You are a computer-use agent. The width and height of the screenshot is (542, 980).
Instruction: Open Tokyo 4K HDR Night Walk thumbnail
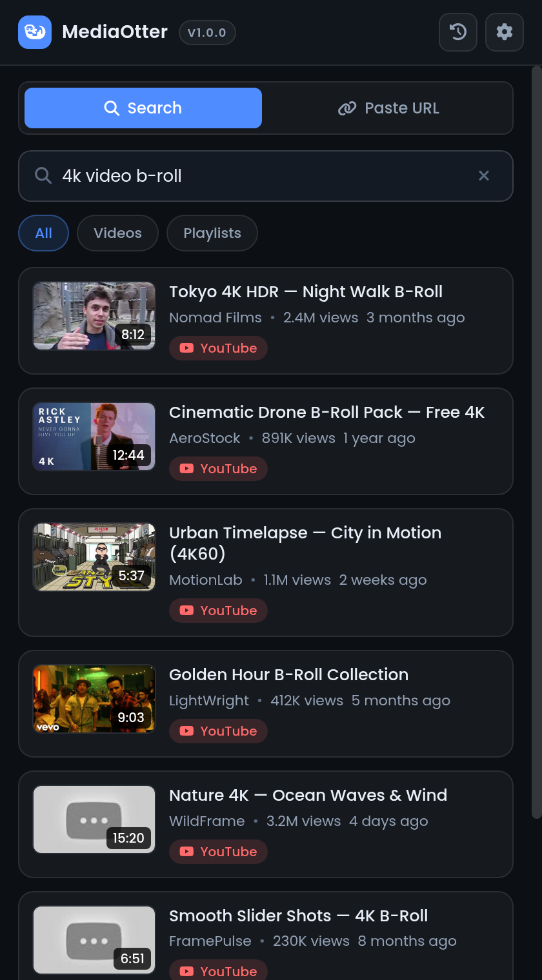tap(94, 316)
